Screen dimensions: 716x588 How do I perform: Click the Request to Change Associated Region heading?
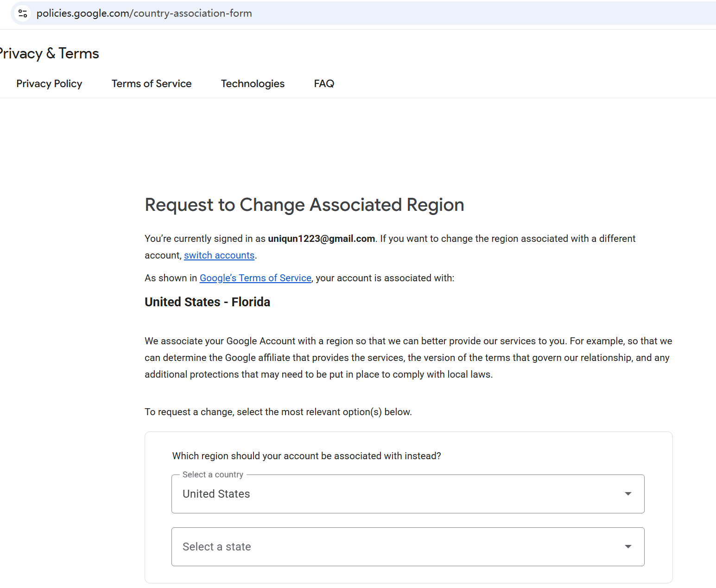pos(304,205)
